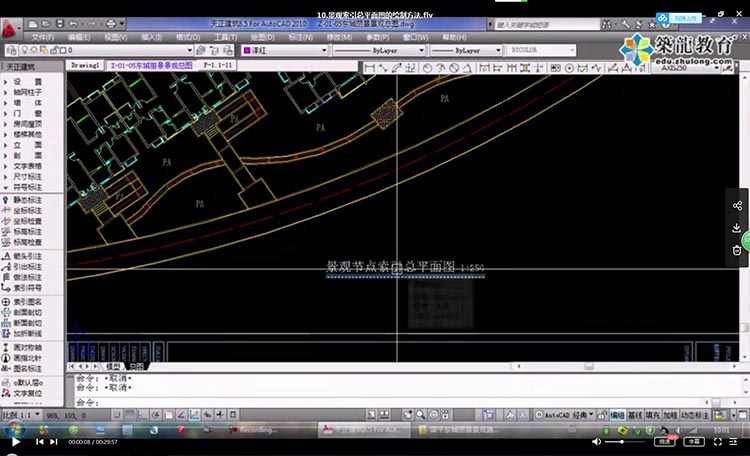
Task: Toggle 编组 in the status bar
Action: [617, 415]
